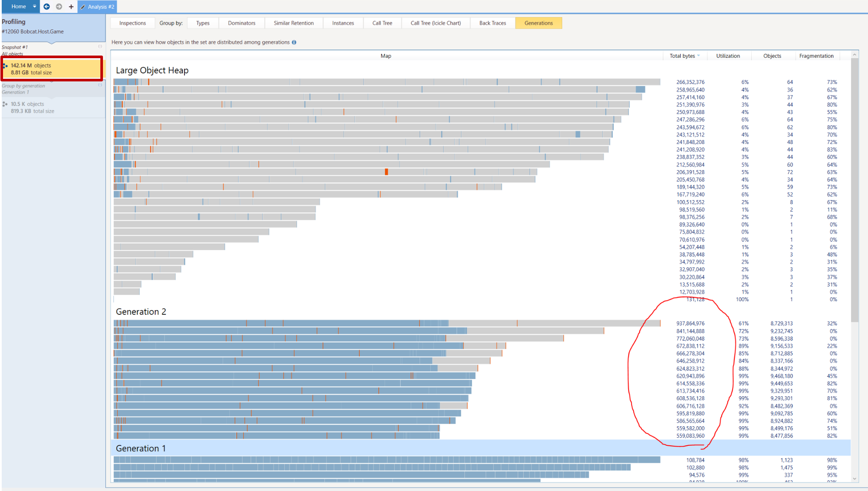This screenshot has width=868, height=491.
Task: Select the Generation 1 highlighted section header
Action: (141, 448)
